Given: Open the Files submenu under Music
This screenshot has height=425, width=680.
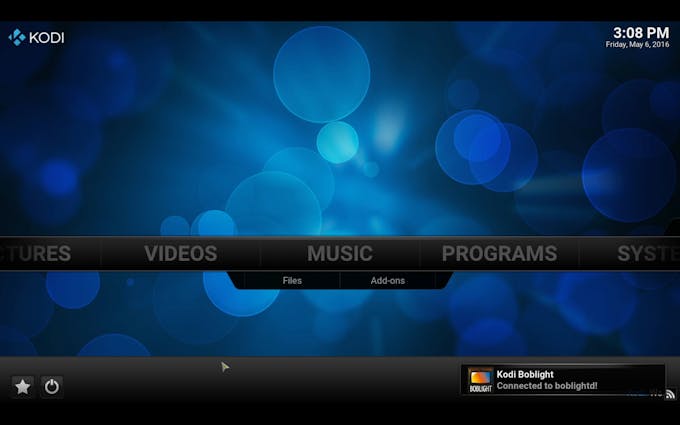Looking at the screenshot, I should 292,281.
